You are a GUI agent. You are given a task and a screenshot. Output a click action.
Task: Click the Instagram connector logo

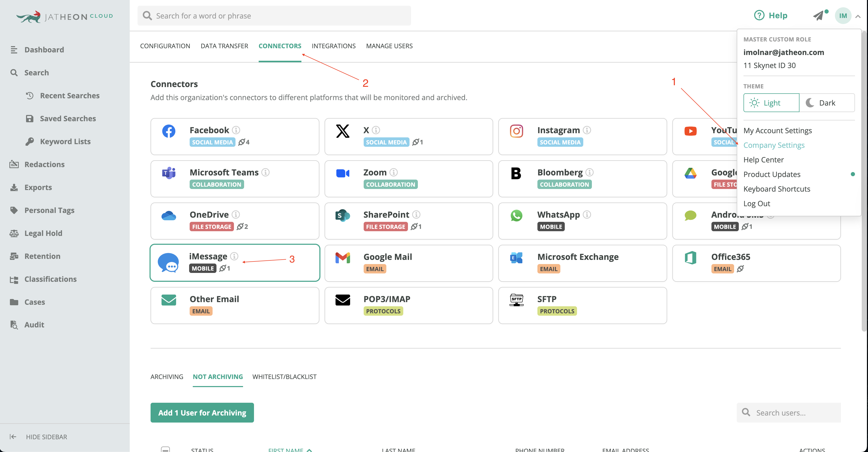coord(516,131)
